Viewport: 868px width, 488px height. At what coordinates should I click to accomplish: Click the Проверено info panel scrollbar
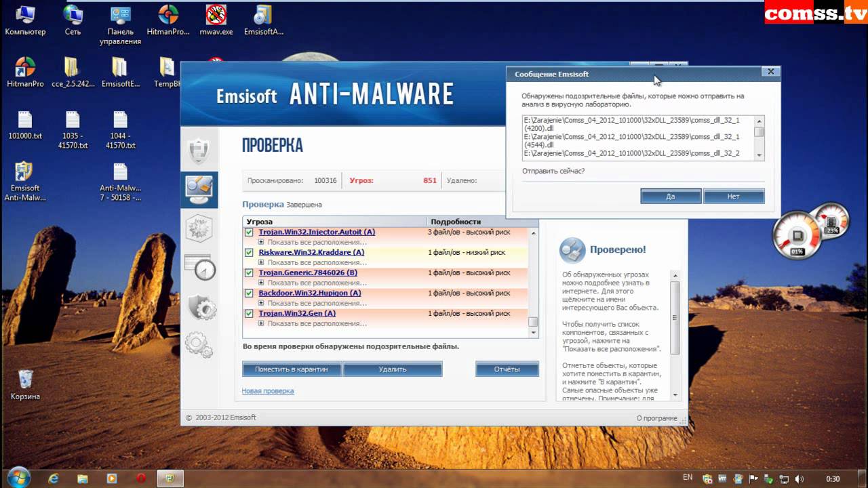click(675, 335)
